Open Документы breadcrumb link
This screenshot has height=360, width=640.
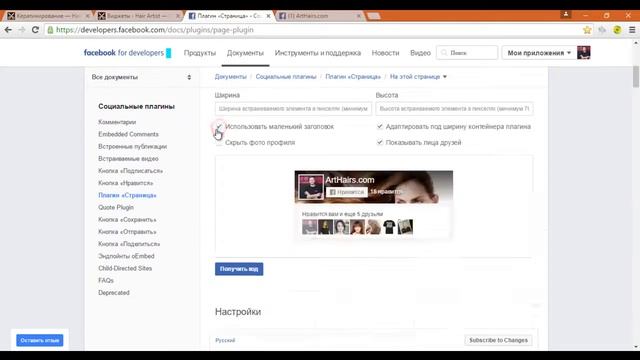point(231,77)
